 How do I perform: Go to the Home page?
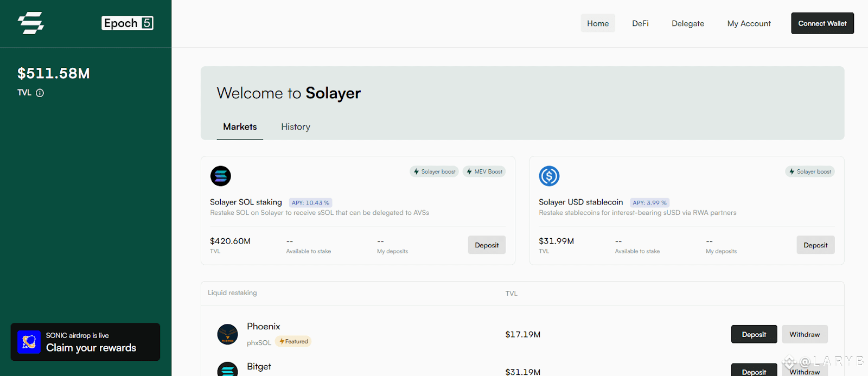[598, 23]
